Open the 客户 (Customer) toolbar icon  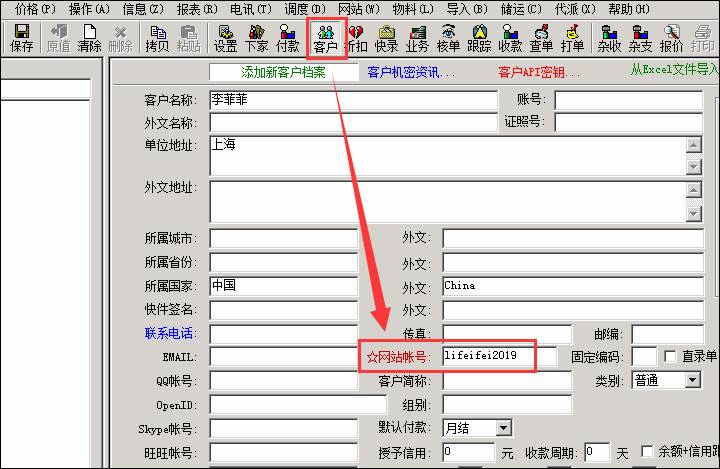pyautogui.click(x=326, y=38)
